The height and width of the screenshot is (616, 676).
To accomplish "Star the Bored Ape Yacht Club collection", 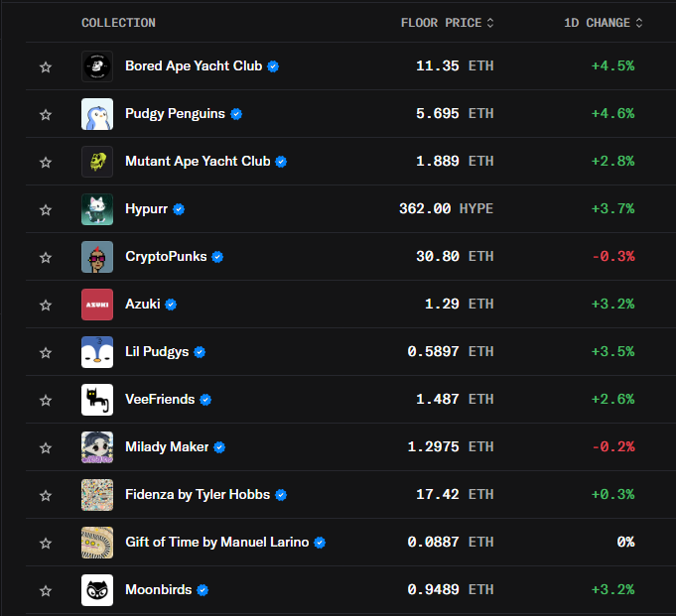I will (x=46, y=67).
